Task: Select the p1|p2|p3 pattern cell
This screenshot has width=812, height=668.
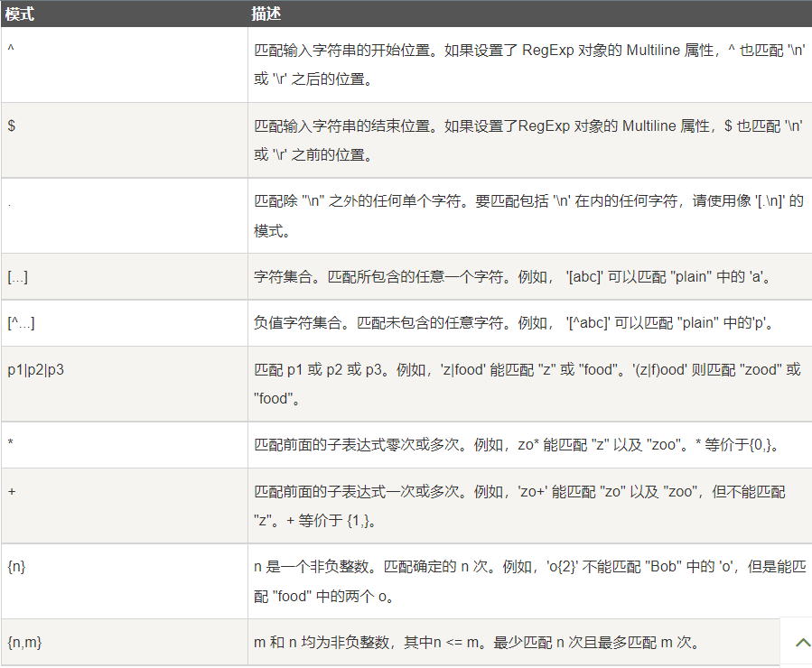Action: (125, 384)
